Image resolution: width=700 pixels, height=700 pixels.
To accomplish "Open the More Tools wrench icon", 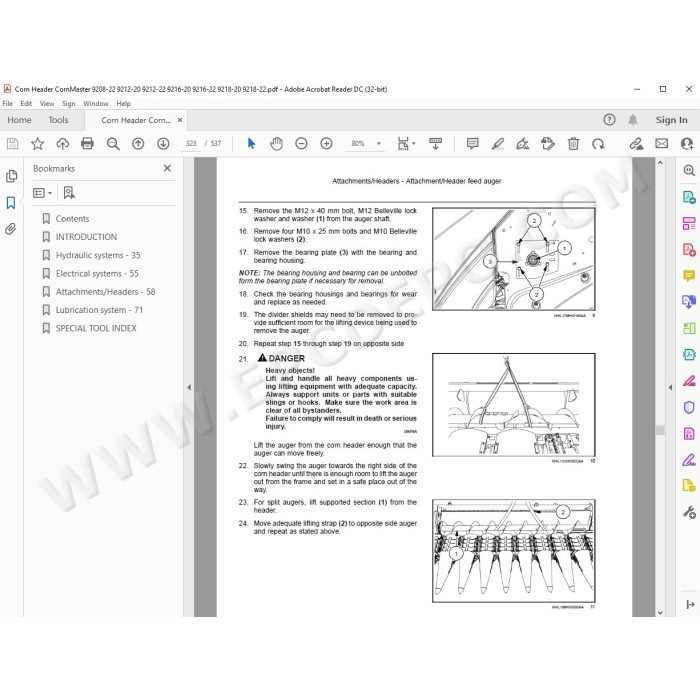I will point(689,512).
